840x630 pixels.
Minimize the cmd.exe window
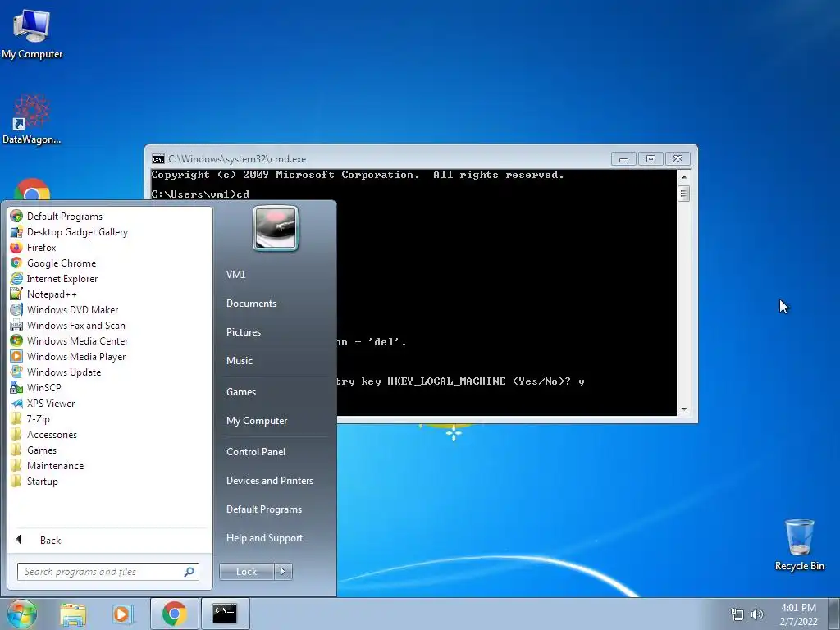click(x=623, y=159)
